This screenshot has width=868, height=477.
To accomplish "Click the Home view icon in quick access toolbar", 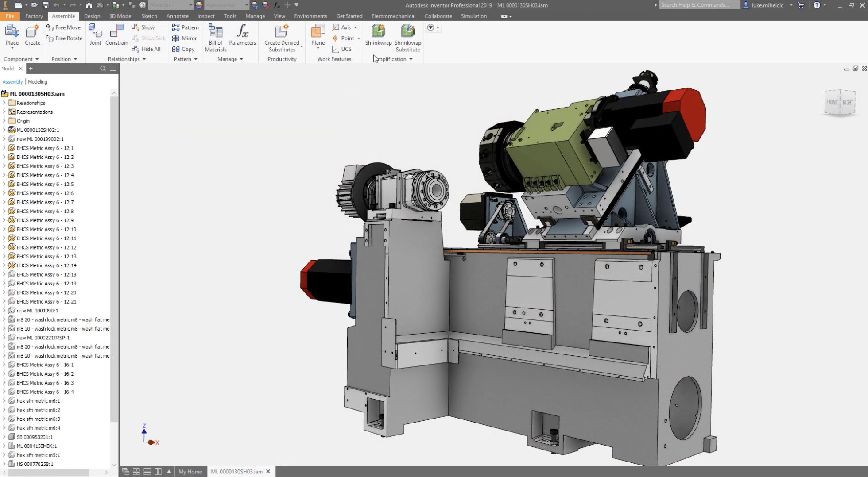I will [89, 5].
